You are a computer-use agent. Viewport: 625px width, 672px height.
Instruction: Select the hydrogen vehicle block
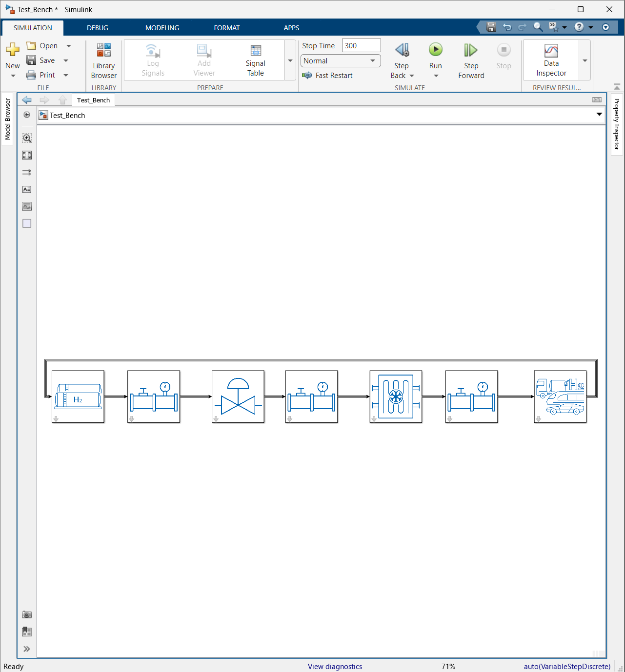click(x=560, y=396)
